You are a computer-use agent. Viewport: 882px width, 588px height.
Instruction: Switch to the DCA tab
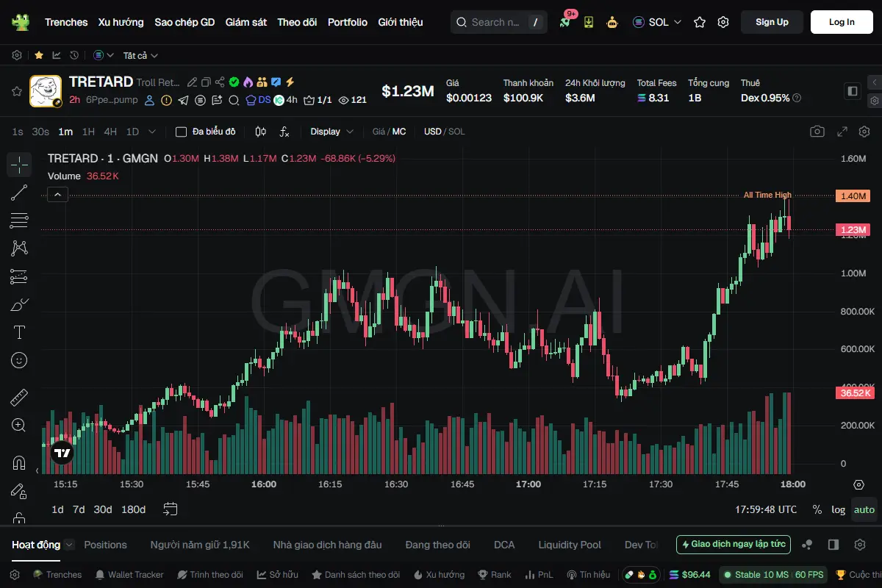[504, 545]
